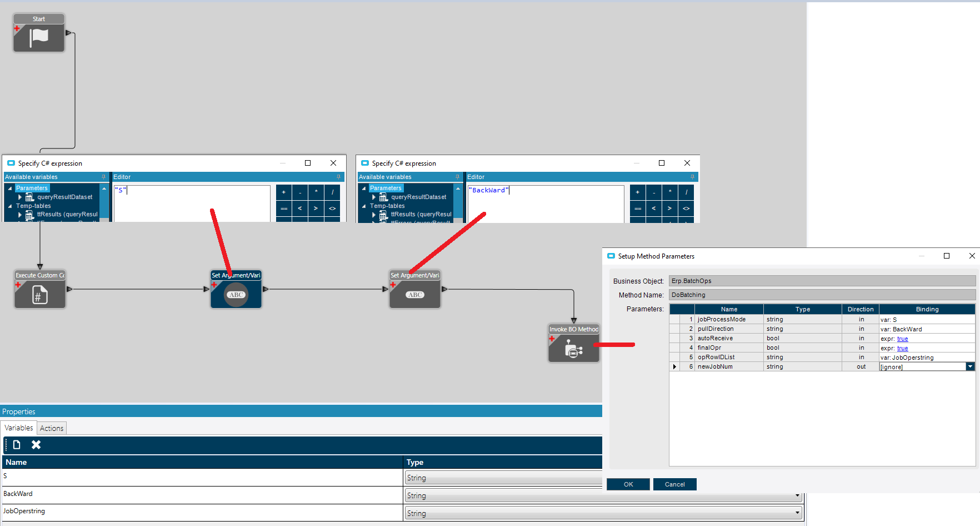
Task: Collapse Parameters tree node in "BackWard" expression window
Action: click(364, 188)
